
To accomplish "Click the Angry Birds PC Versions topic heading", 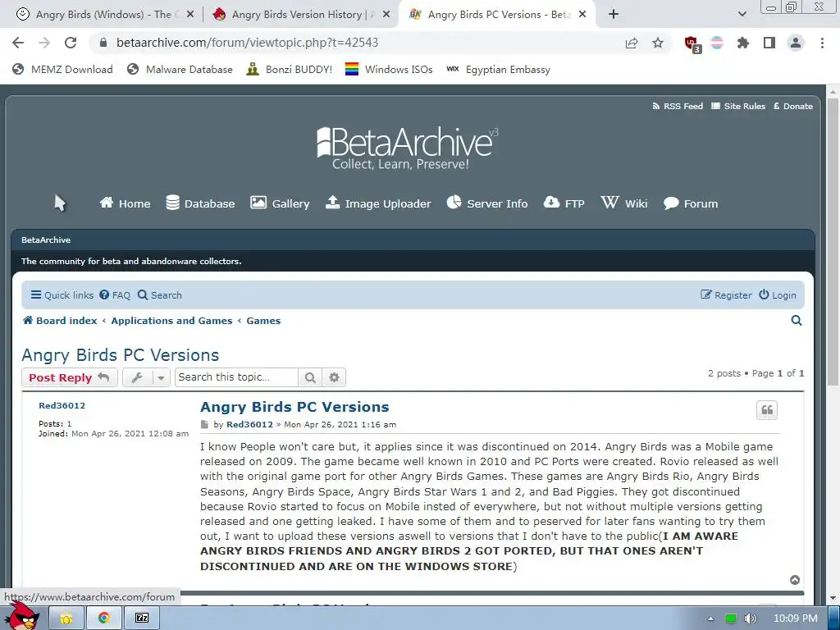I will (x=120, y=354).
